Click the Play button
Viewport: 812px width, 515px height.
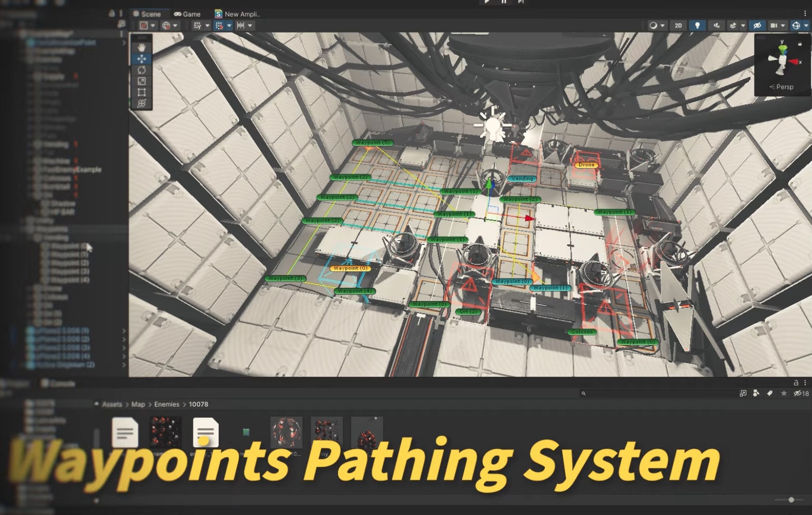pyautogui.click(x=487, y=2)
